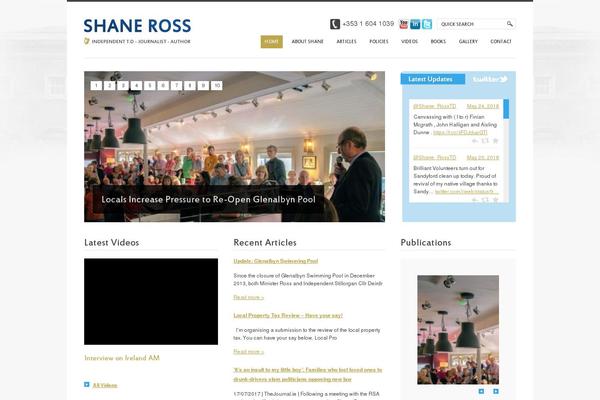Image resolution: width=600 pixels, height=400 pixels.
Task: Open the Books menu item
Action: pyautogui.click(x=438, y=42)
